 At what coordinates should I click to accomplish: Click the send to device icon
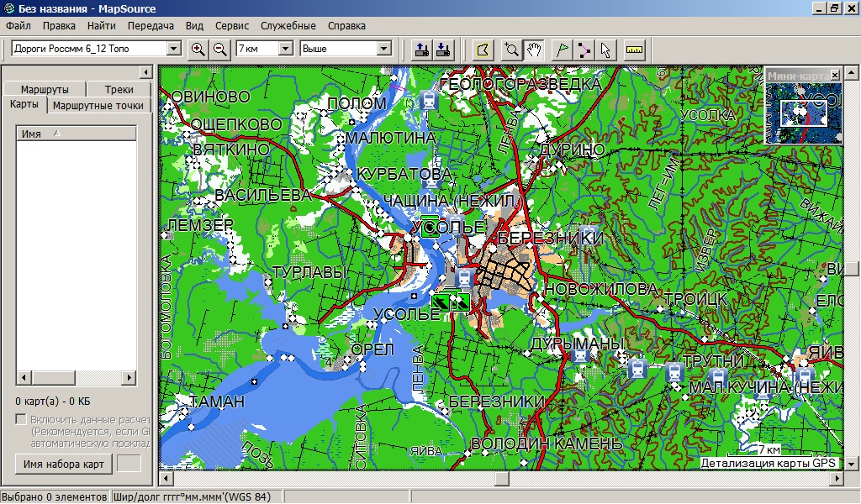click(x=422, y=49)
